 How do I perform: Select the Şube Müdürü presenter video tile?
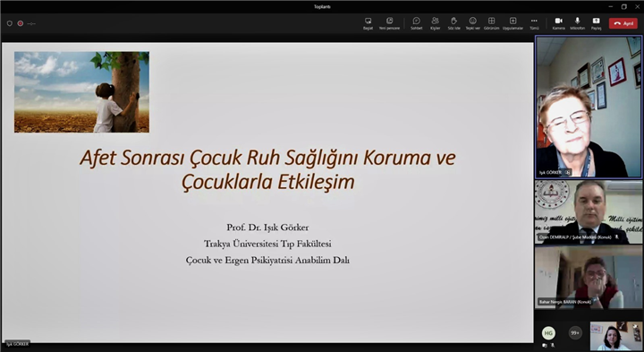589,211
